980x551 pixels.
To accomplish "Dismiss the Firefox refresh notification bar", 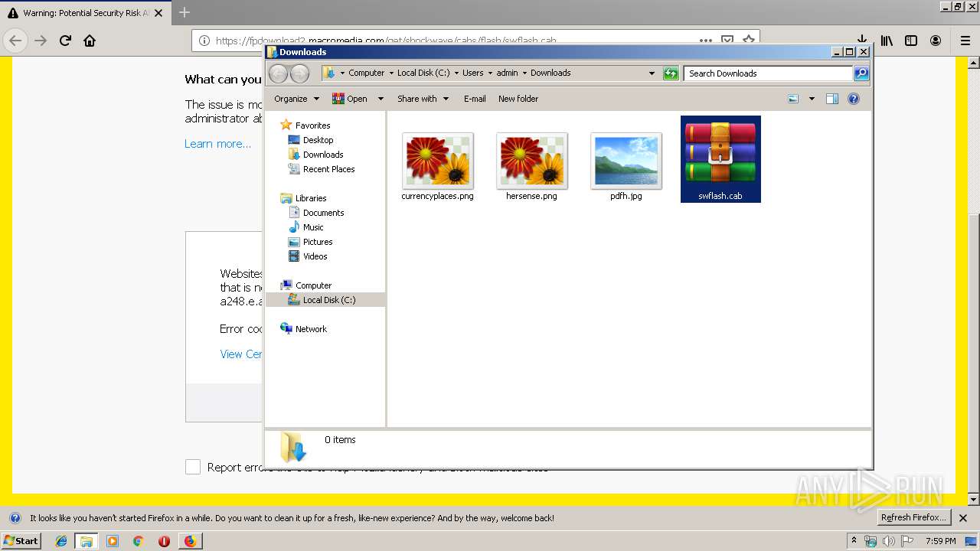I will point(963,518).
